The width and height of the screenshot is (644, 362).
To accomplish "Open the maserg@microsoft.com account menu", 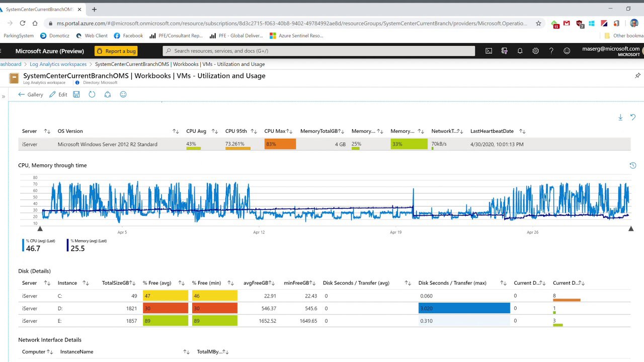I will pos(610,51).
